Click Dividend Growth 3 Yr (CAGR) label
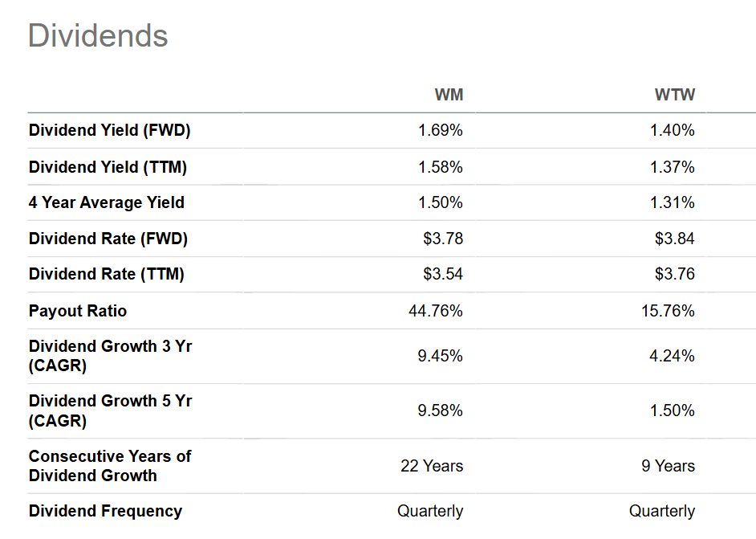 [x=111, y=356]
